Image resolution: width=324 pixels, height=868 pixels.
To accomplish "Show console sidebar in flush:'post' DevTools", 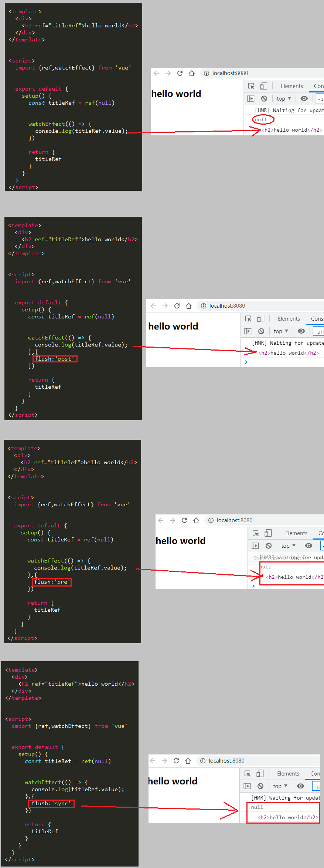I will (x=248, y=331).
